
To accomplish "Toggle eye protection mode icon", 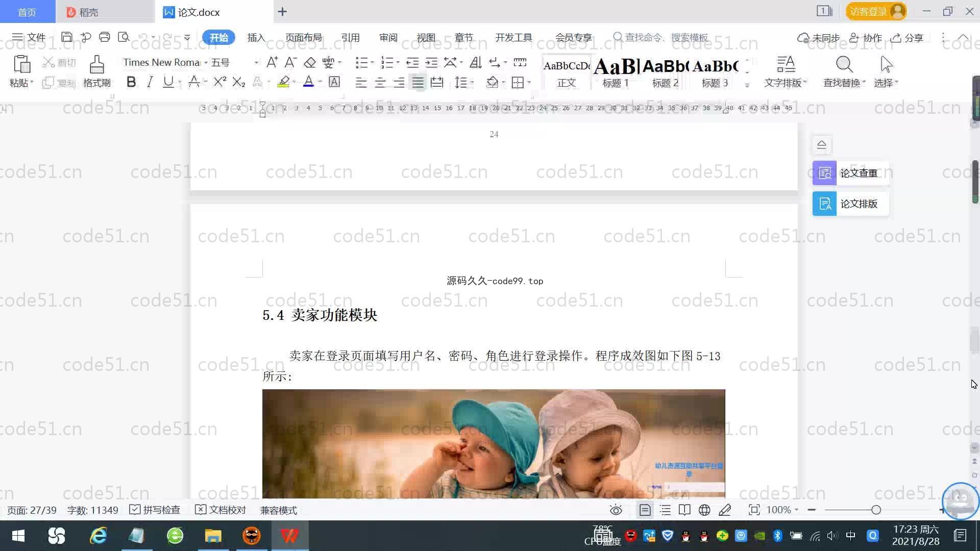I will tap(616, 510).
